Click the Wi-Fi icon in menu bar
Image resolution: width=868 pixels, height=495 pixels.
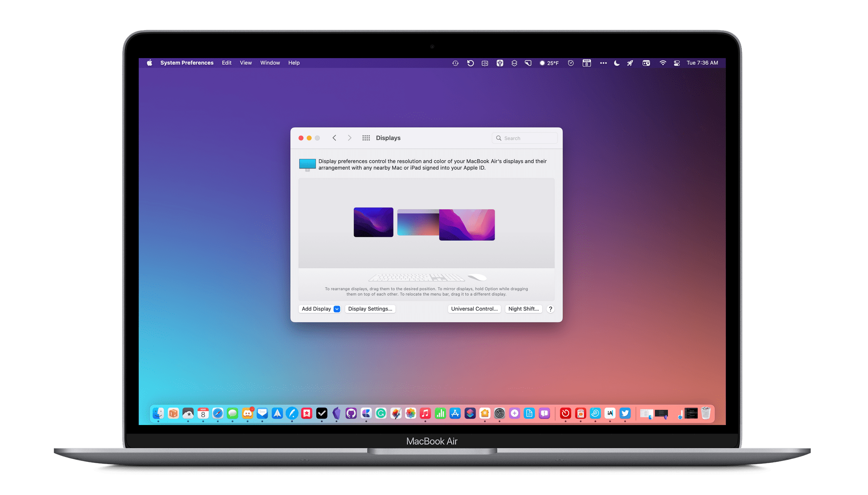click(x=663, y=63)
